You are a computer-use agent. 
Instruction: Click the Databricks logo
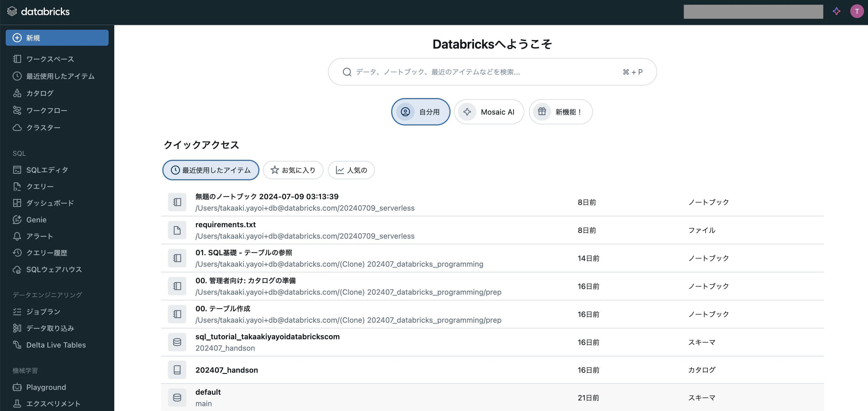[x=38, y=11]
